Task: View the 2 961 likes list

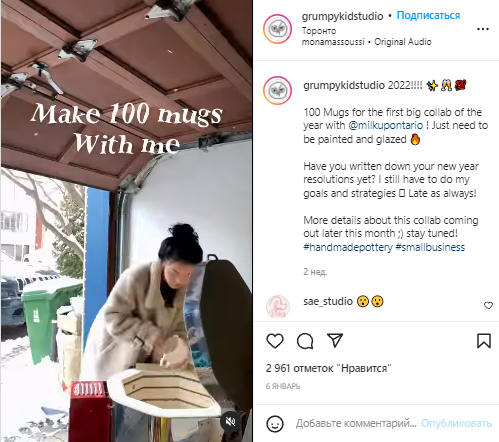Action: tap(328, 368)
